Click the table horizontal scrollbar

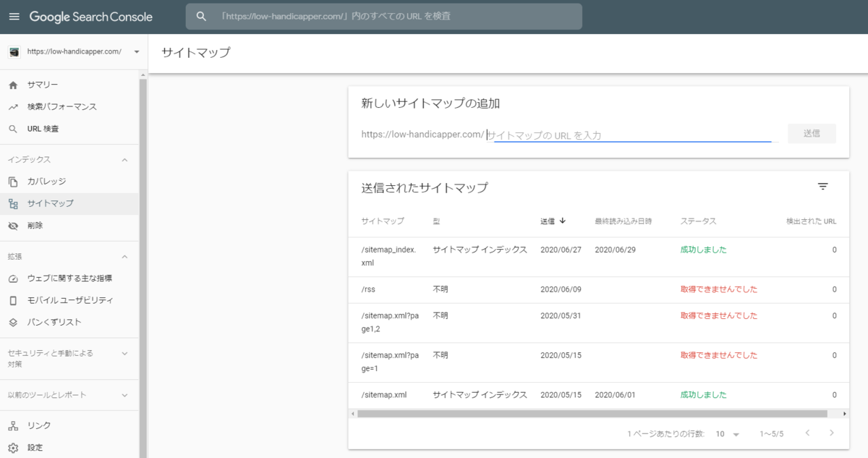pyautogui.click(x=592, y=414)
